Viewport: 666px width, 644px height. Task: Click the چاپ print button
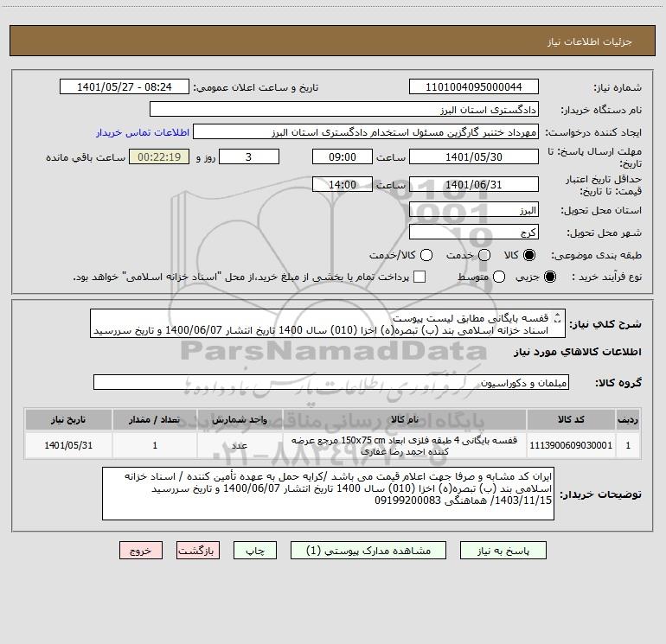click(255, 551)
